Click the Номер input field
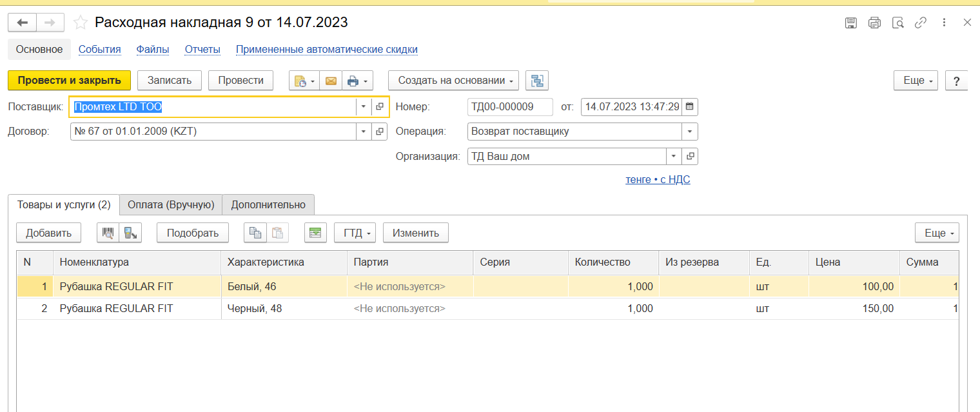 click(x=509, y=106)
